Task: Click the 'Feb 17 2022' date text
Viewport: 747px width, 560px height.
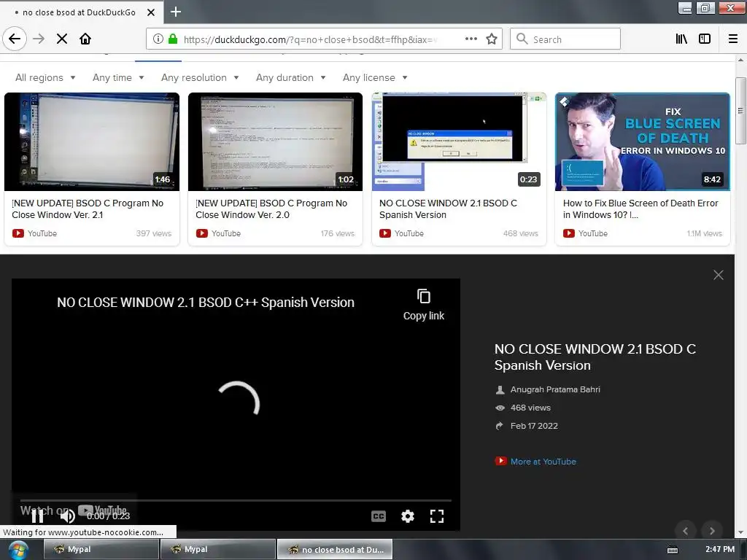Action: (534, 426)
